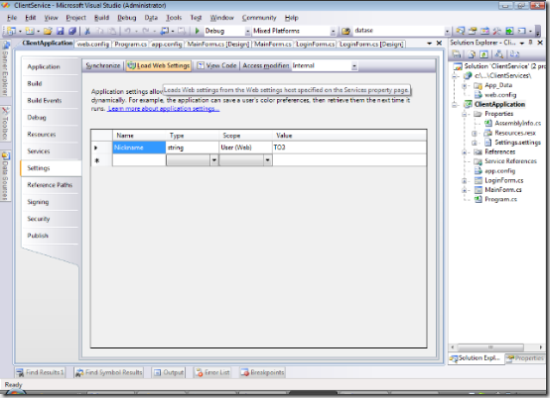Screen dimensions: 550x398
Task: Click the Solution Explorer horizontal scrollbar
Action: pos(496,347)
